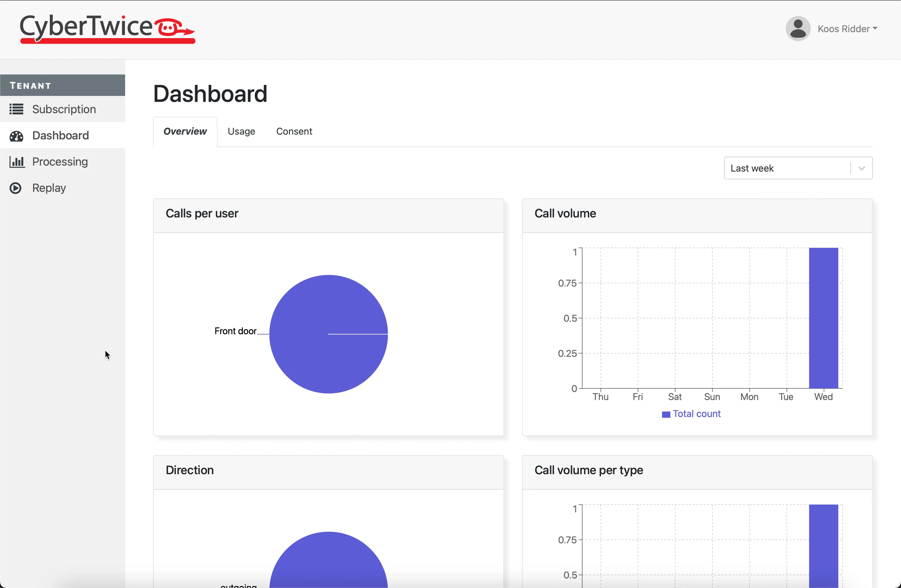Click the CyberTwice logo
This screenshot has height=588, width=901.
[108, 29]
